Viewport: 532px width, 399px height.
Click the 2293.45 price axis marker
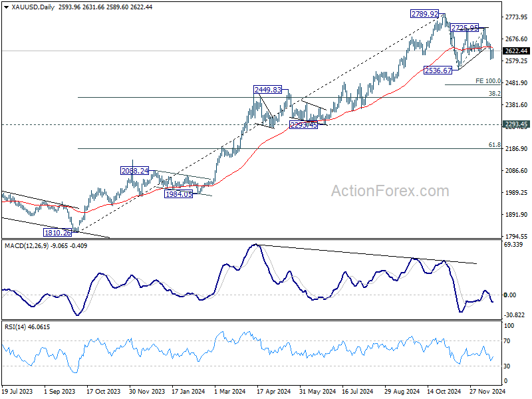point(516,124)
